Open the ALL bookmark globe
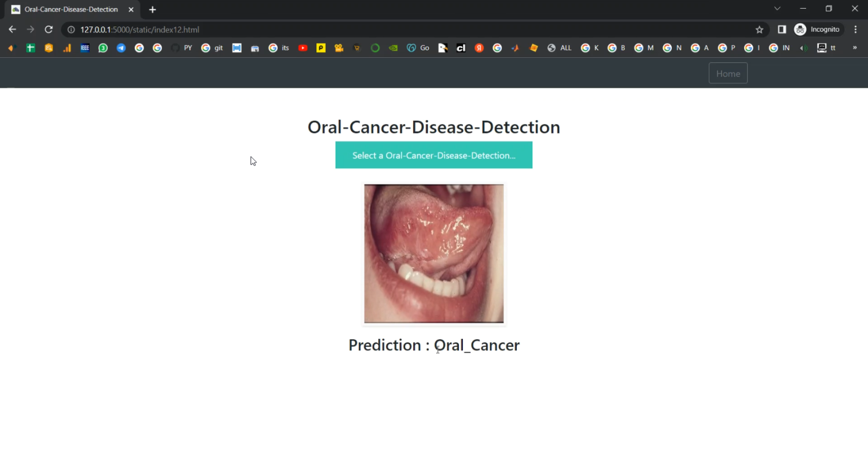 click(559, 48)
